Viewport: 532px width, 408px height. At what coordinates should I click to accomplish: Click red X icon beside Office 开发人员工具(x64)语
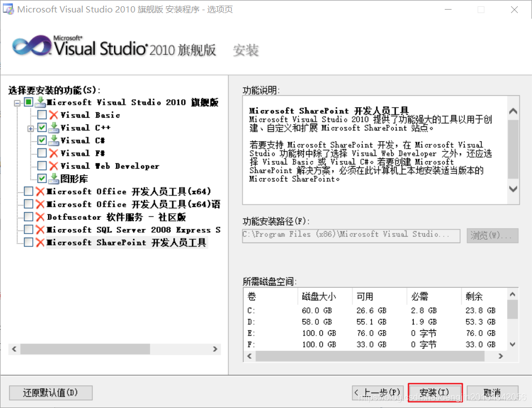(x=40, y=204)
